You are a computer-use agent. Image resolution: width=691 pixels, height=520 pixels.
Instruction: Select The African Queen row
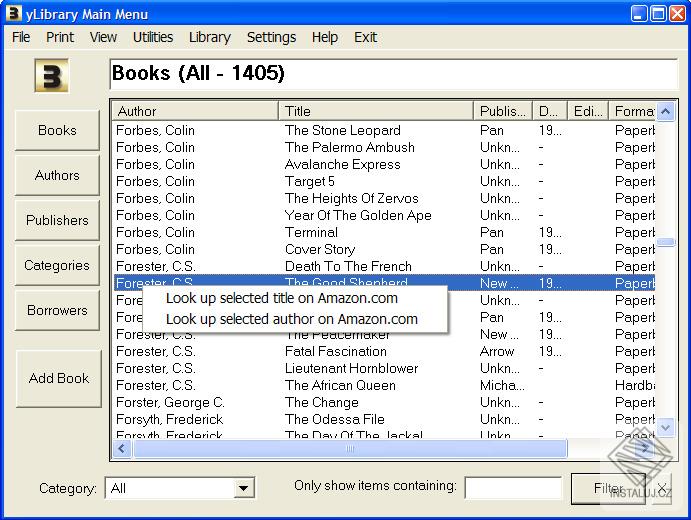(x=384, y=385)
